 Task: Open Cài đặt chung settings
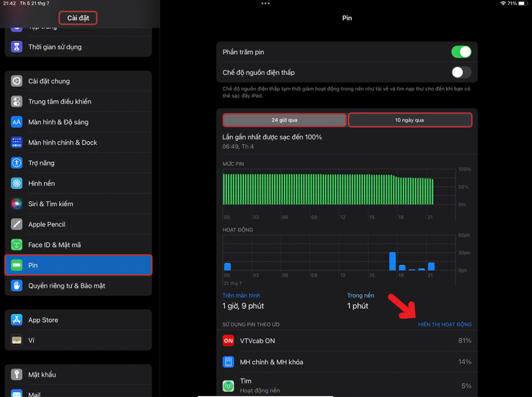pos(78,81)
